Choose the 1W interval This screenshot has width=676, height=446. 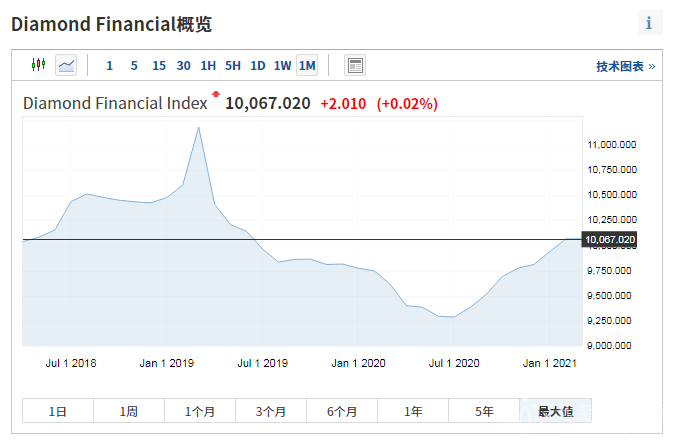[x=283, y=66]
